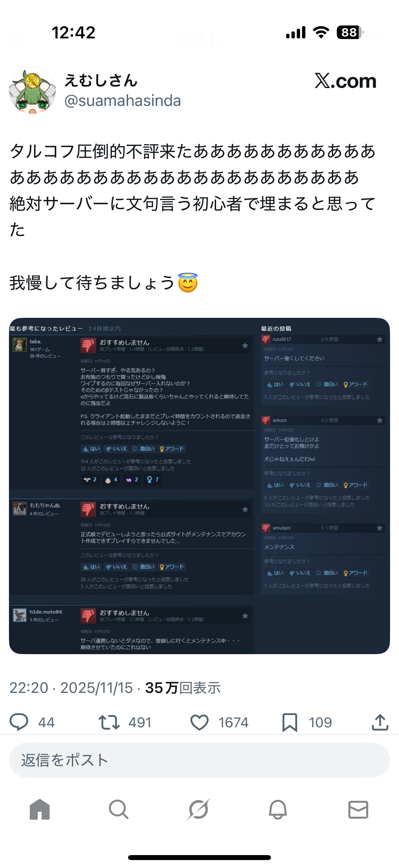Viewport: 399px width, 868px height.
Task: Open the Steam reviews screenshot image
Action: [x=199, y=486]
